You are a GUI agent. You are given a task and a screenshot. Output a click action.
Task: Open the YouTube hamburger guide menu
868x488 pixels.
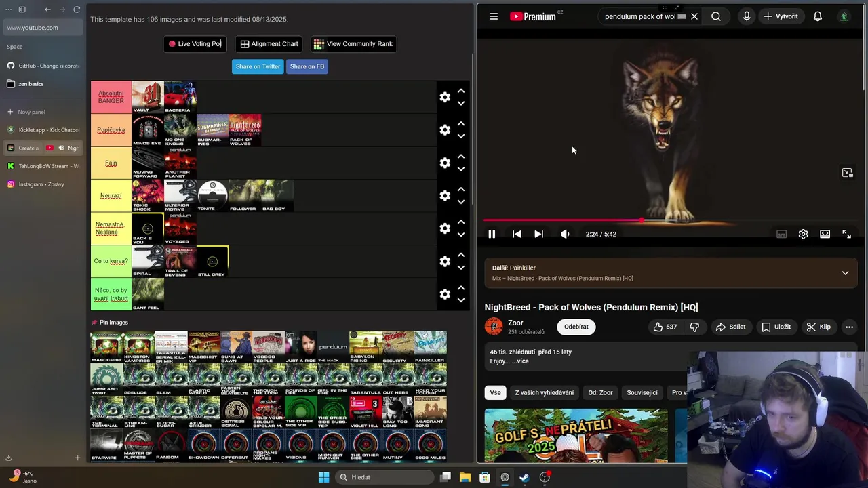[x=494, y=16]
